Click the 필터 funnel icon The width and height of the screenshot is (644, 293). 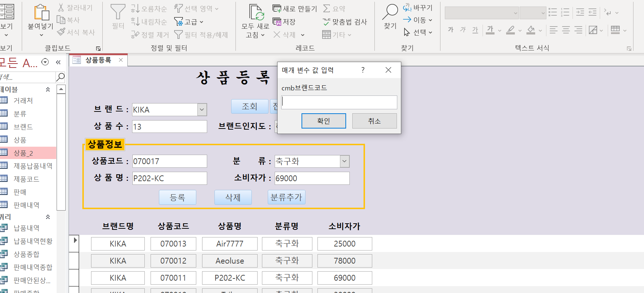118,12
